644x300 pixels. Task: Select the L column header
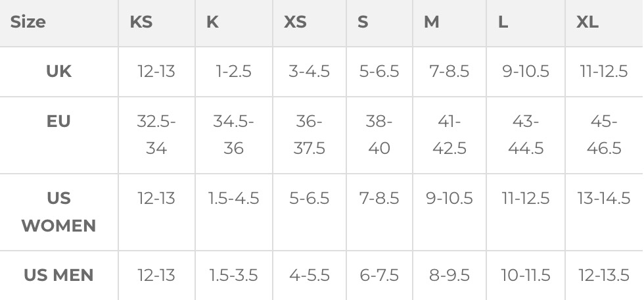click(503, 22)
